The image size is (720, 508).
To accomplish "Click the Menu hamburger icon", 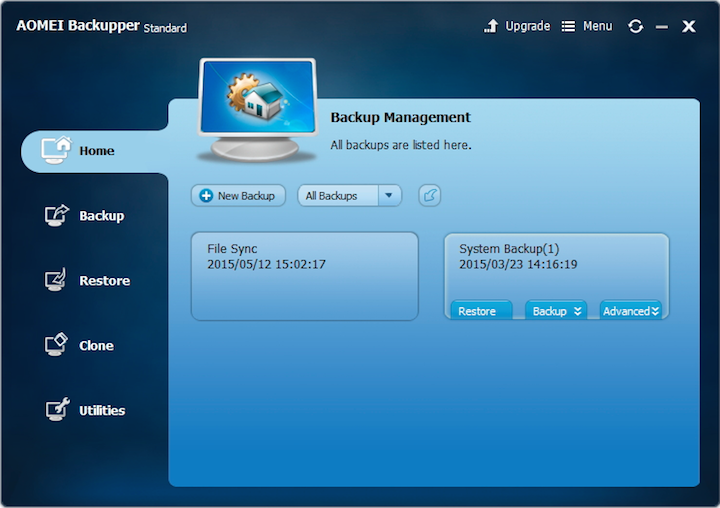I will tap(568, 26).
